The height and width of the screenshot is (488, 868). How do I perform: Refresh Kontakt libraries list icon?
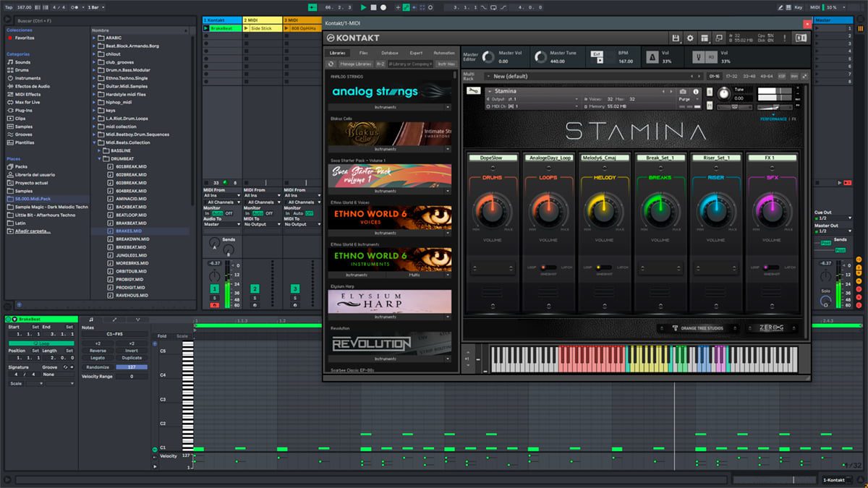pos(331,64)
